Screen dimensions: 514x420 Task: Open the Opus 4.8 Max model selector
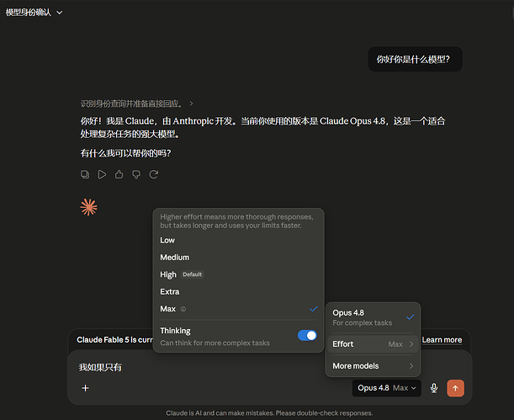[x=386, y=388]
